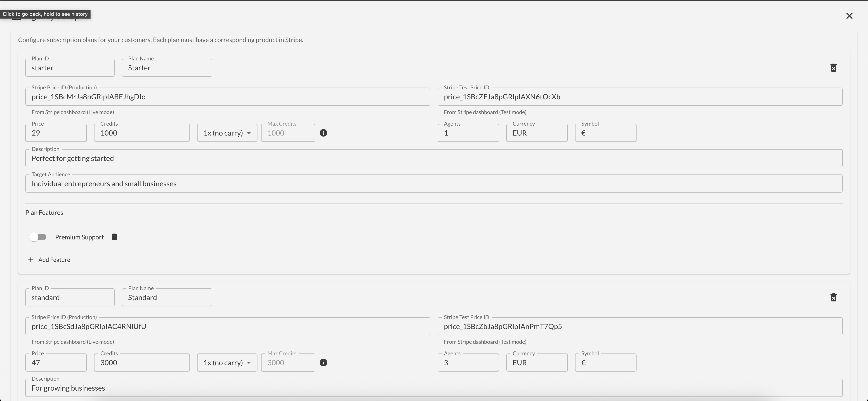The width and height of the screenshot is (868, 401).
Task: Edit Starter plan Price field
Action: (56, 133)
